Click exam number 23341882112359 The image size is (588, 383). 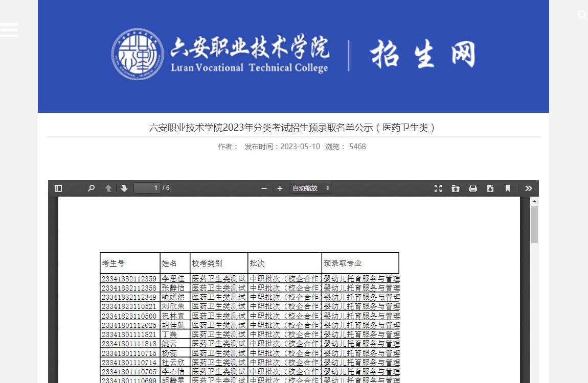click(x=129, y=279)
